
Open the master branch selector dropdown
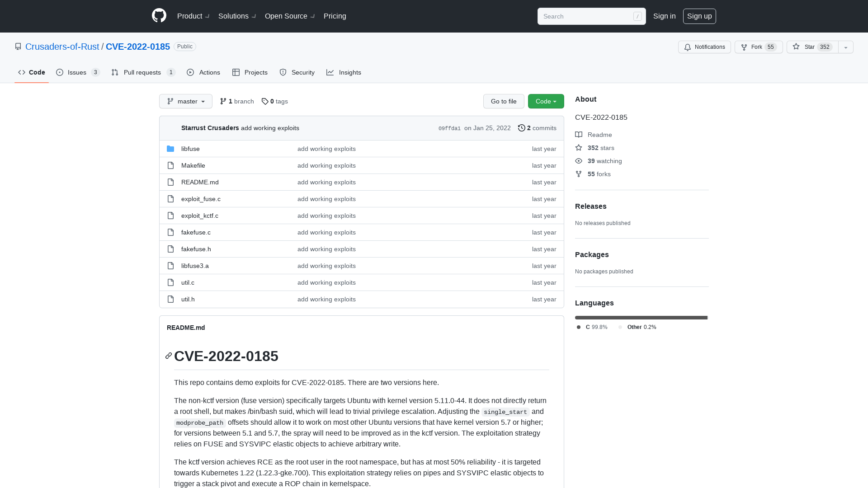(186, 101)
